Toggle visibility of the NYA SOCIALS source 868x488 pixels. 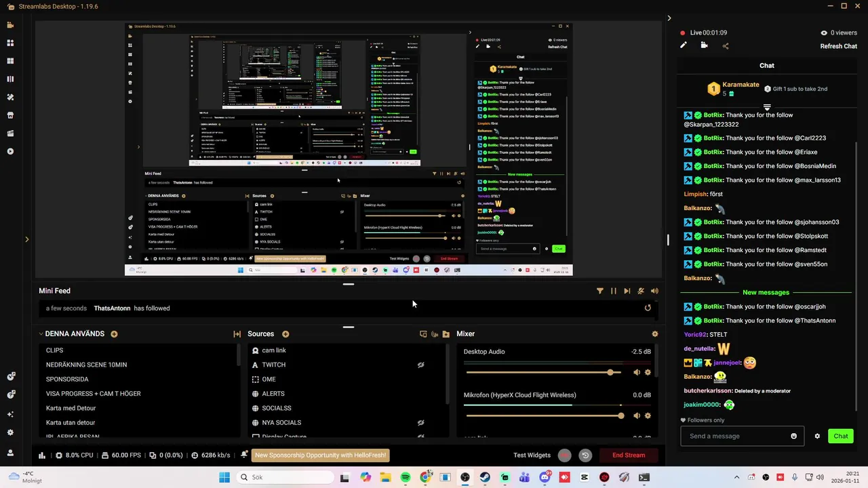click(420, 423)
